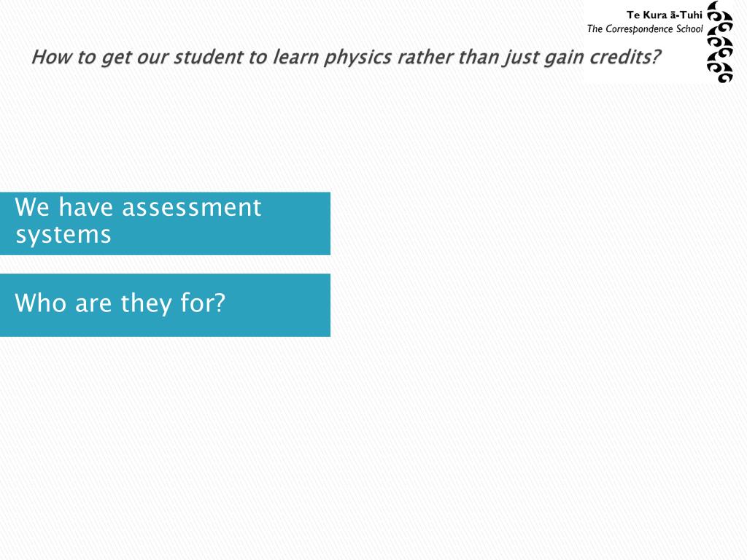Image resolution: width=747 pixels, height=560 pixels.
Task: Click the word "How" starting the title
Action: point(52,57)
